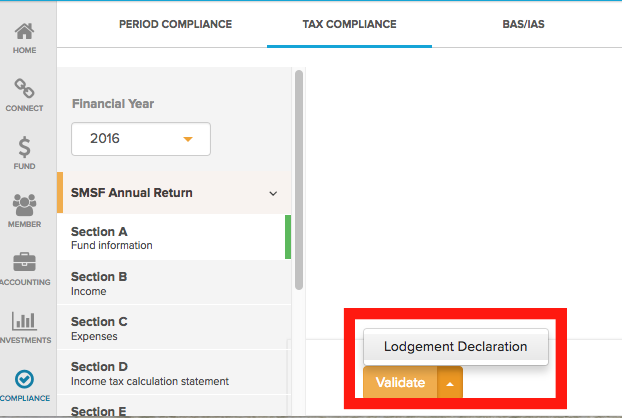The height and width of the screenshot is (418, 622).
Task: Expand the Validate button arrow menu
Action: tap(450, 383)
